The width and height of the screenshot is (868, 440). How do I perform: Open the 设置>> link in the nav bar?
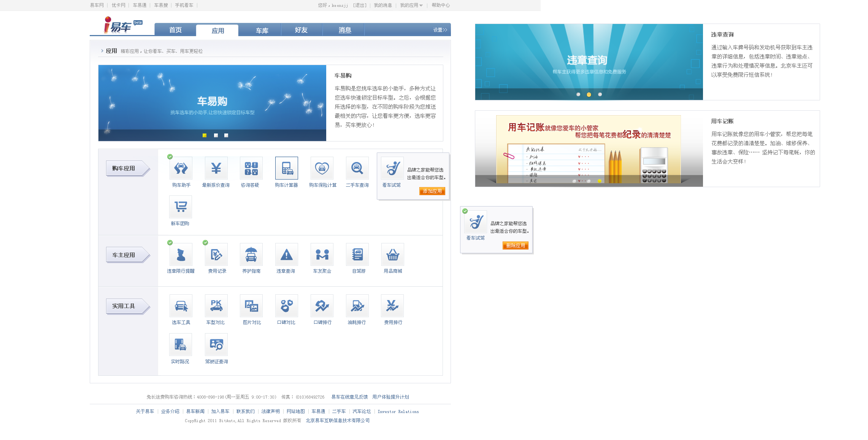click(x=440, y=30)
